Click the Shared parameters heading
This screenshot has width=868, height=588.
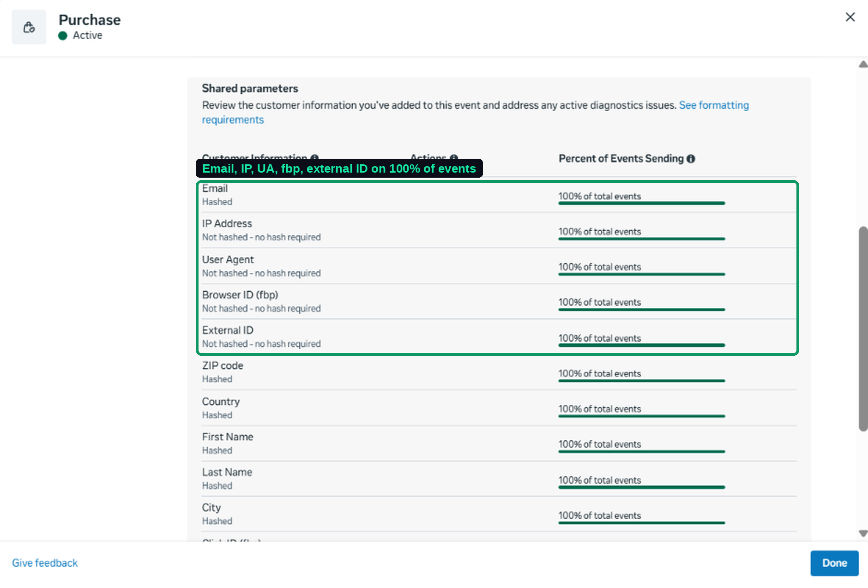coord(250,89)
